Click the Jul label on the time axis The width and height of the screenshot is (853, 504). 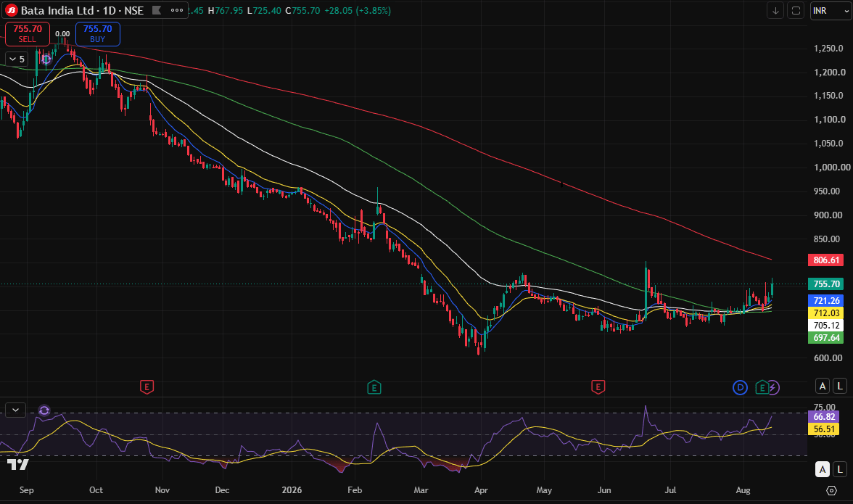[x=670, y=490]
